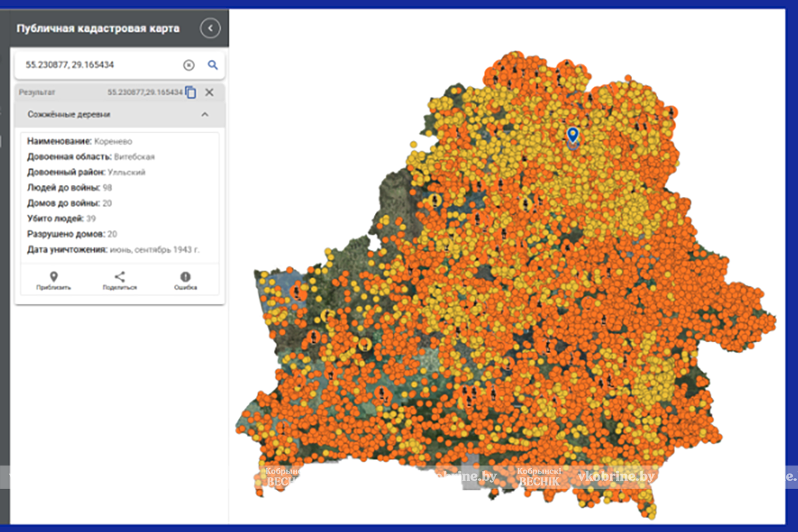The width and height of the screenshot is (798, 532).
Task: Collapse the Сожжённые деревни section
Action: [205, 114]
